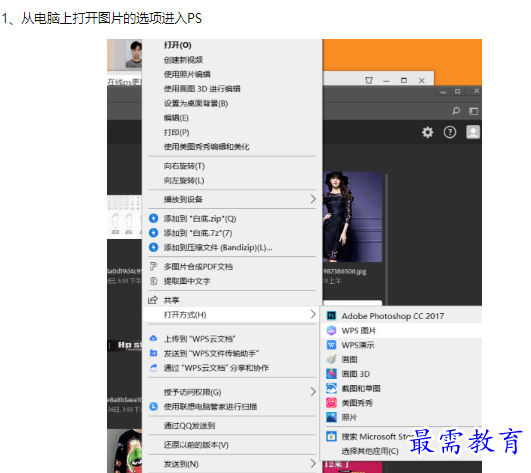Click Adobe Photoshop CC 2017 icon in submenu
This screenshot has height=473, width=531.
pos(331,316)
